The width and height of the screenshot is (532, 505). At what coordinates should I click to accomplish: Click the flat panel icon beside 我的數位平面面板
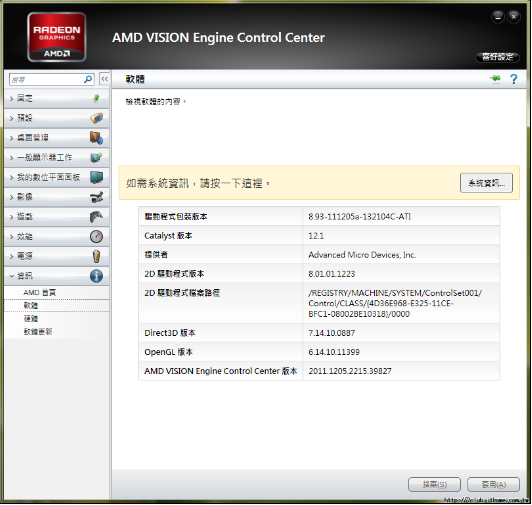pos(97,177)
